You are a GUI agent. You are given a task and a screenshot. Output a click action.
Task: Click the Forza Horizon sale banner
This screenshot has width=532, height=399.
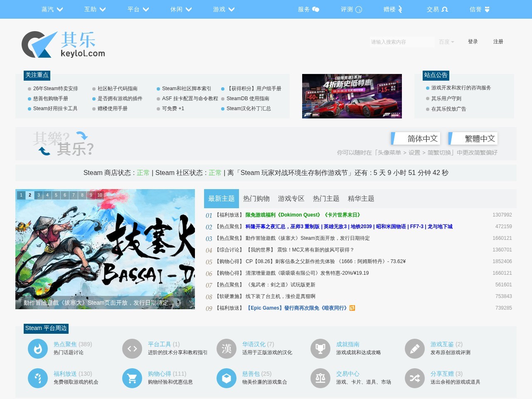352,96
